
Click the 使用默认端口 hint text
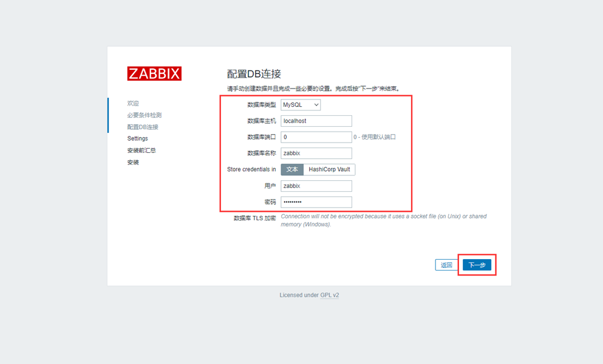(x=375, y=137)
